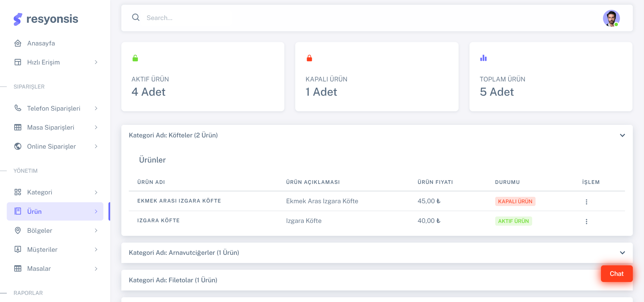Click the green unlocked padlock icon
644x302 pixels.
[135, 58]
